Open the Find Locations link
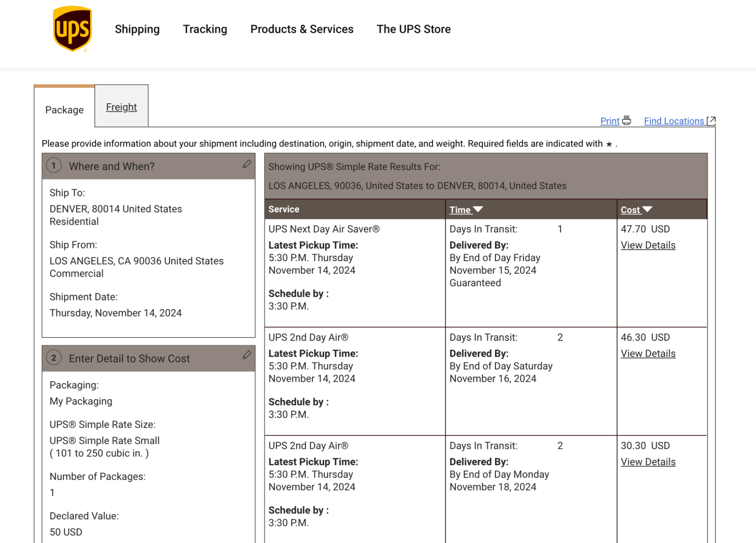756x543 pixels. pyautogui.click(x=674, y=121)
